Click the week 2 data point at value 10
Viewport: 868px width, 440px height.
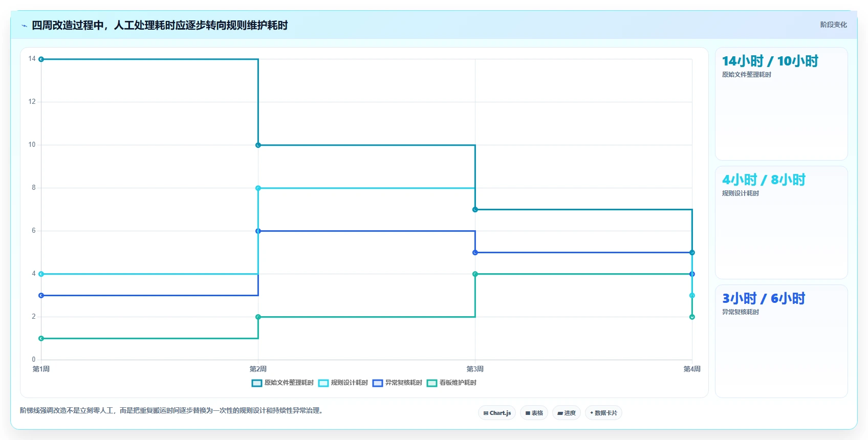(x=258, y=145)
